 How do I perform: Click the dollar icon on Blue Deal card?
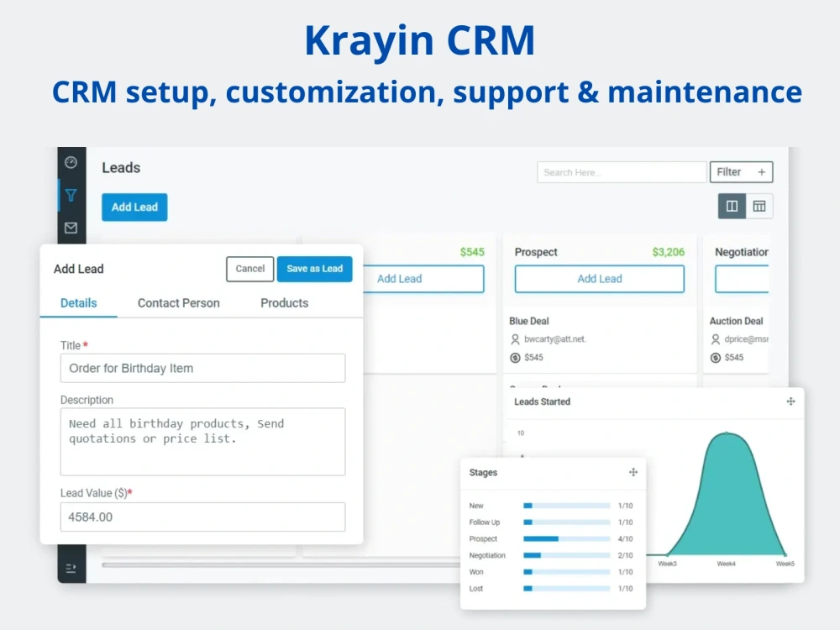point(515,357)
